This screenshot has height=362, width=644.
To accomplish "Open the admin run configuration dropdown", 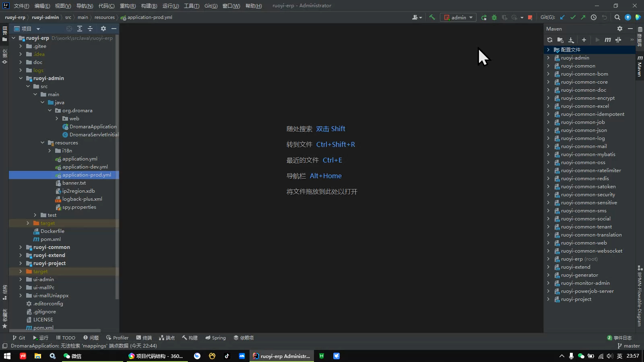I will 458,17.
